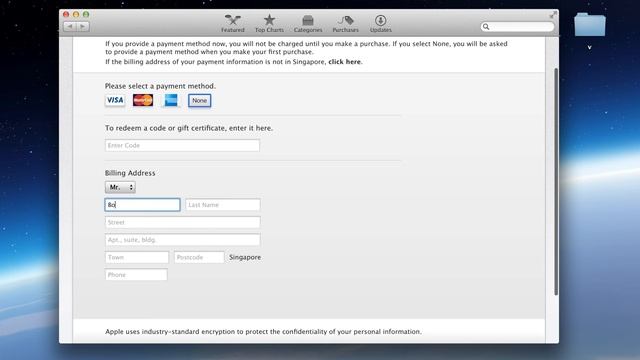Click the Street field
The height and width of the screenshot is (360, 640).
pyautogui.click(x=182, y=222)
